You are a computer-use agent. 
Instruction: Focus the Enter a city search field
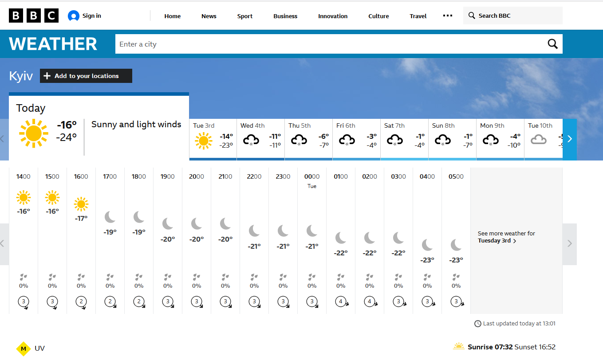[330, 44]
